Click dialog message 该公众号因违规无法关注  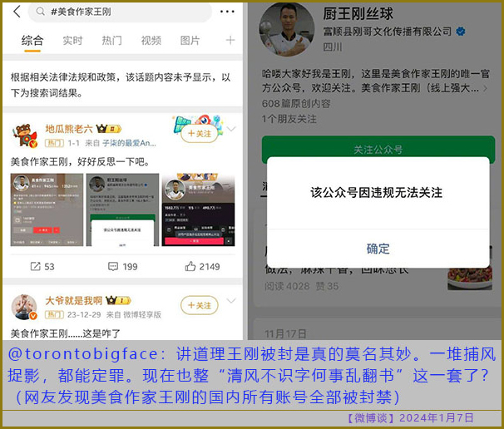point(377,193)
